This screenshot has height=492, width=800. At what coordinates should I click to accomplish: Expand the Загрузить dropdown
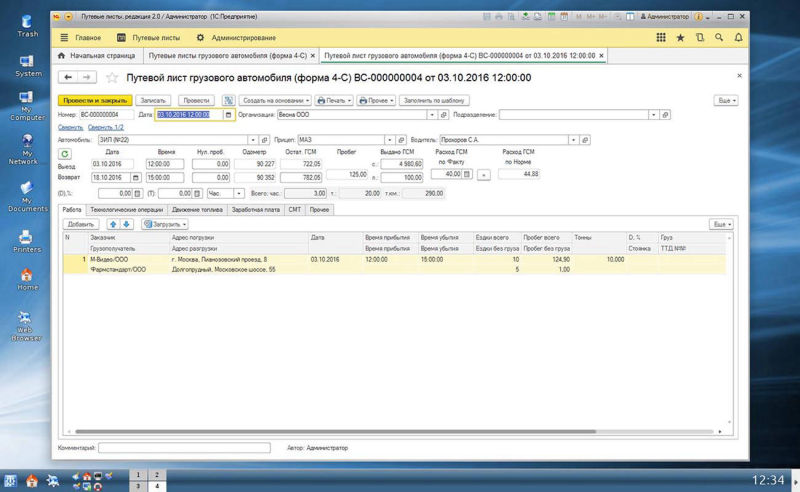[x=164, y=224]
